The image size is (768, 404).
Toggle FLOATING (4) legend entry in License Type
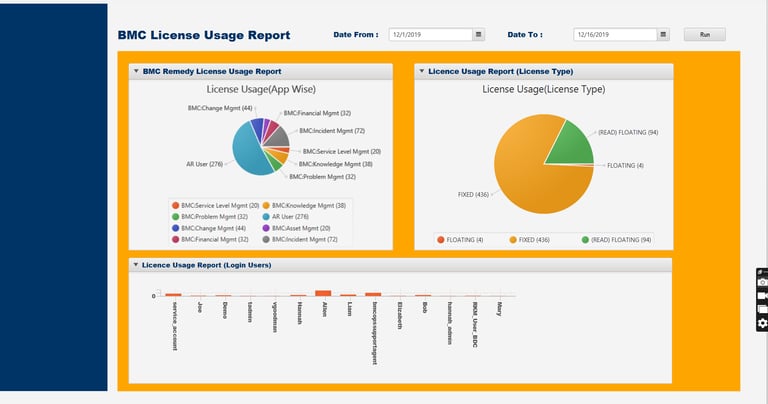(460, 240)
